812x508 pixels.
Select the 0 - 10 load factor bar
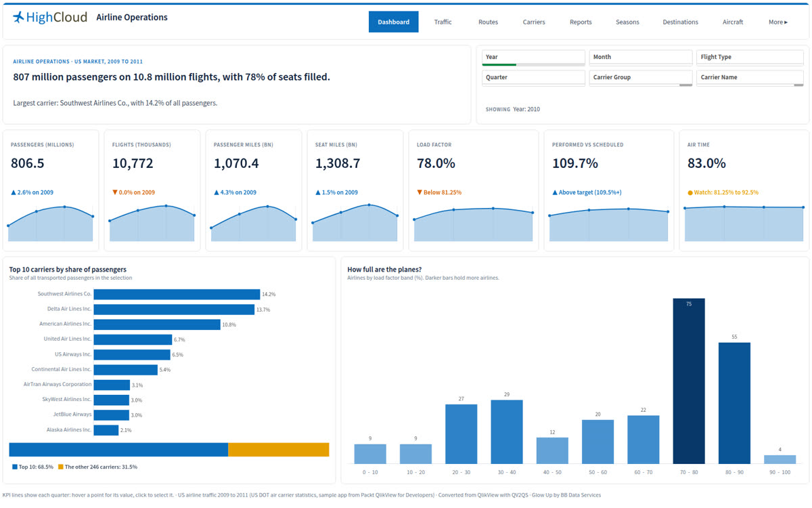(370, 454)
